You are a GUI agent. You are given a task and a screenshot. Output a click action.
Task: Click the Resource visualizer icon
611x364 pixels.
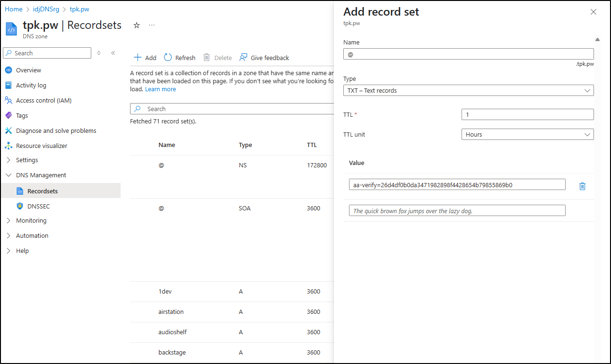(9, 146)
